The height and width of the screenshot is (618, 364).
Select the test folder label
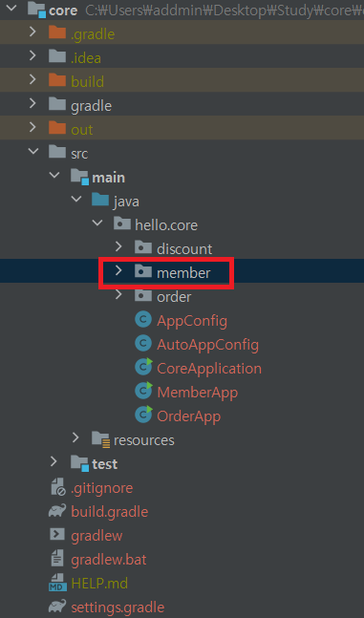click(x=105, y=464)
